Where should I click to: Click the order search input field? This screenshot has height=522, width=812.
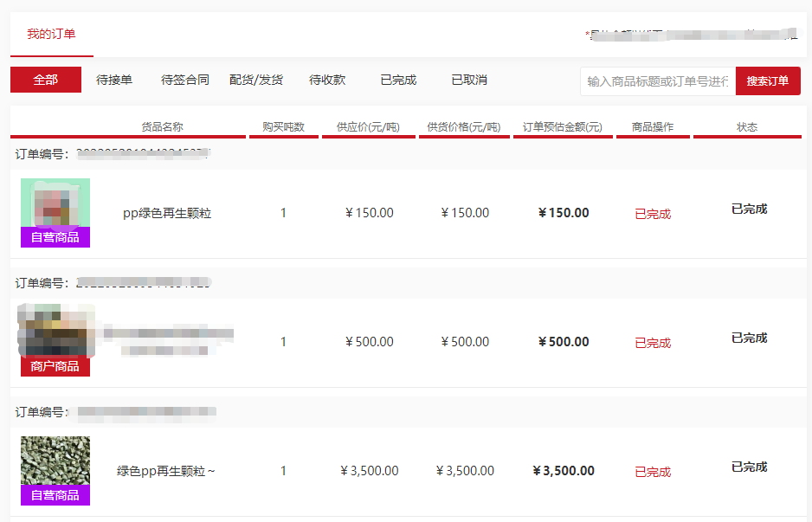tap(658, 81)
